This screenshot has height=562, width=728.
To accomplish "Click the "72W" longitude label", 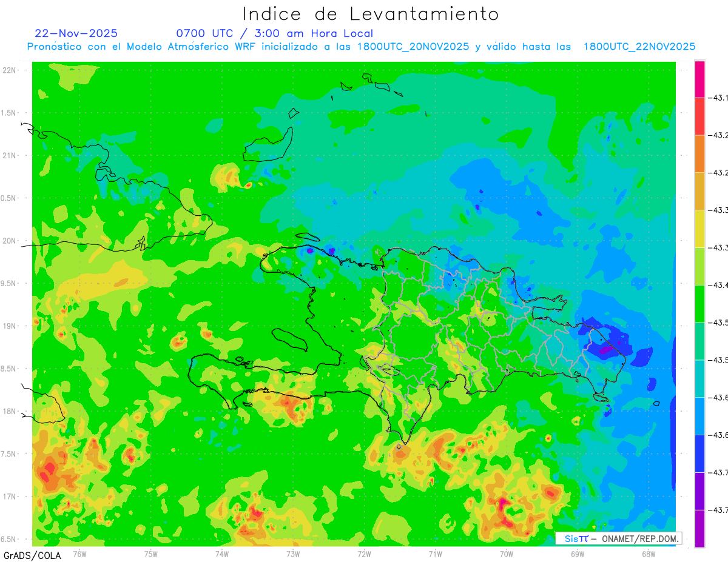I will coord(364,554).
